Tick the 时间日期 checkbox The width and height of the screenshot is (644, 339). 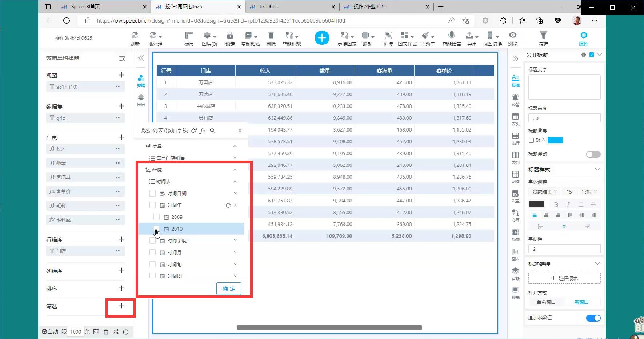(153, 193)
